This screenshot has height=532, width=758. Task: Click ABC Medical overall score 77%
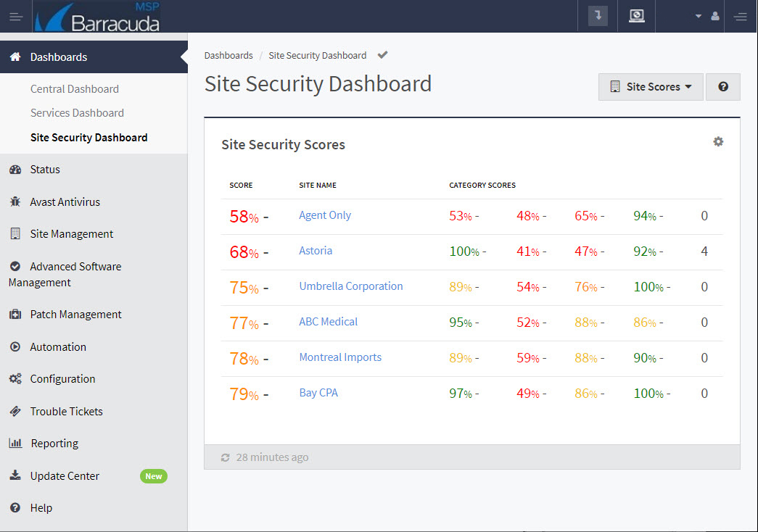pos(244,323)
